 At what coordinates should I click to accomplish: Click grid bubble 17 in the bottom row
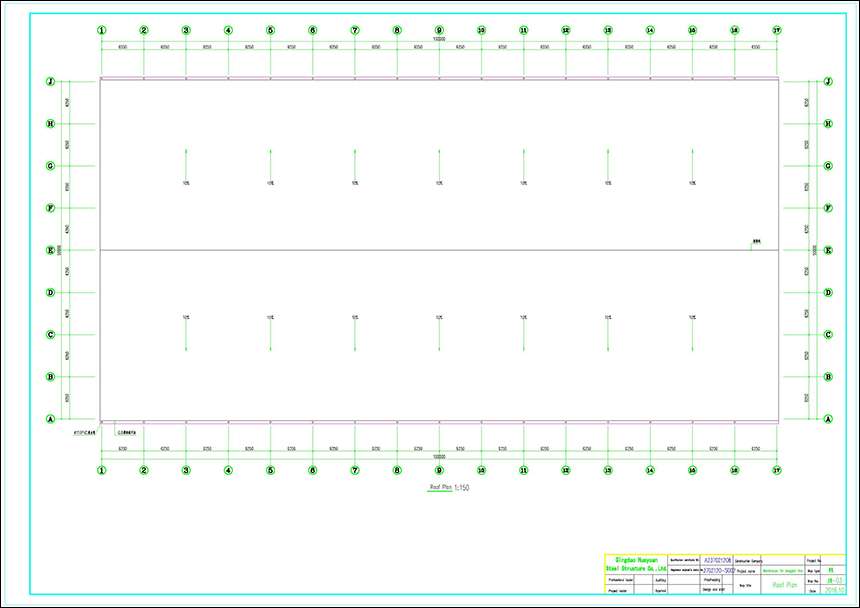pos(777,469)
